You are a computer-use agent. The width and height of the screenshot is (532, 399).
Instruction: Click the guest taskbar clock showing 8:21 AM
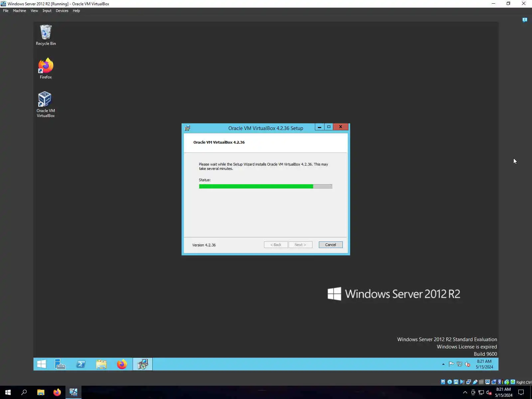coord(484,364)
